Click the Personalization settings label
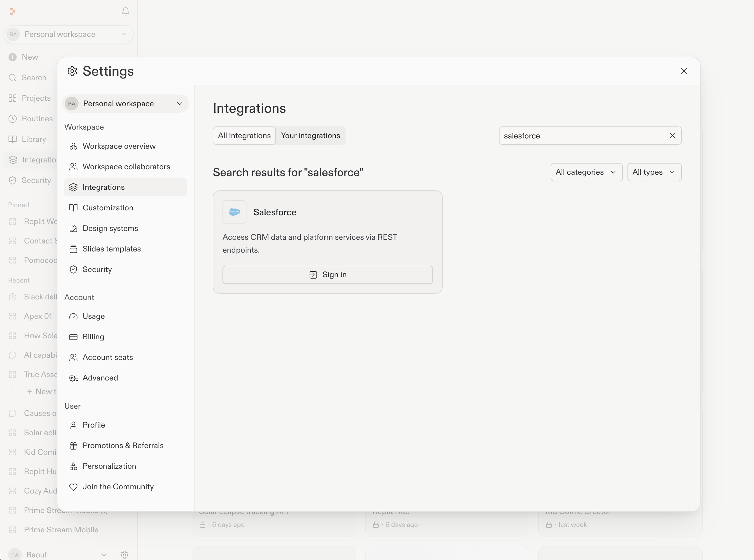The width and height of the screenshot is (754, 560). [x=109, y=466]
